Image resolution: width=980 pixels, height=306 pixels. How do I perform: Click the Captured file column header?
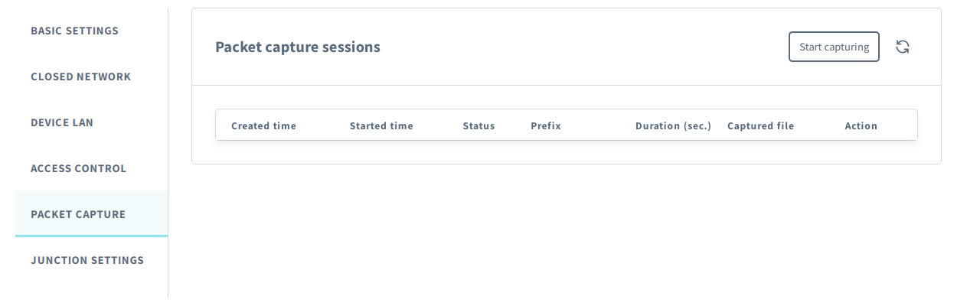click(760, 125)
